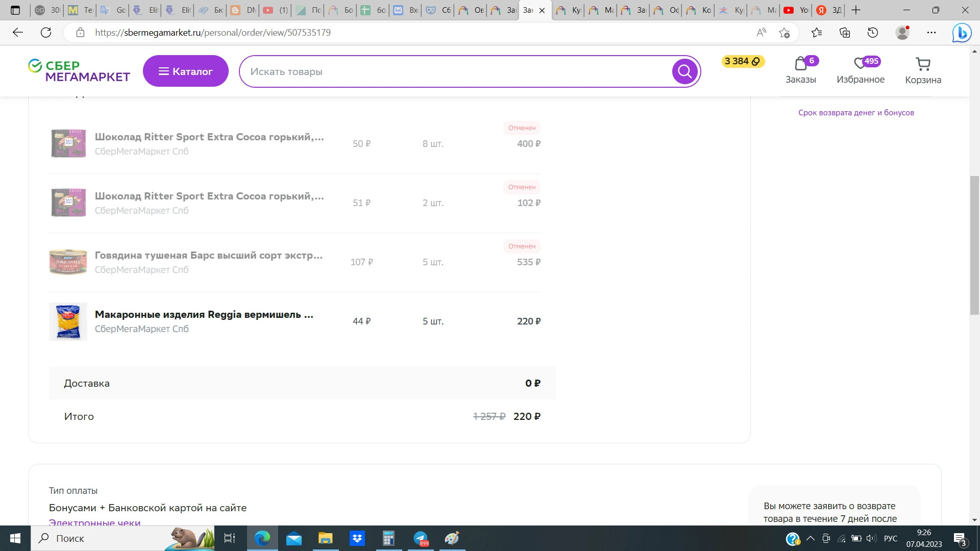Screen dimensions: 980x551
Task: Open the 102 ₽ Ritter Sport chocolate thumbnail
Action: pyautogui.click(x=68, y=203)
